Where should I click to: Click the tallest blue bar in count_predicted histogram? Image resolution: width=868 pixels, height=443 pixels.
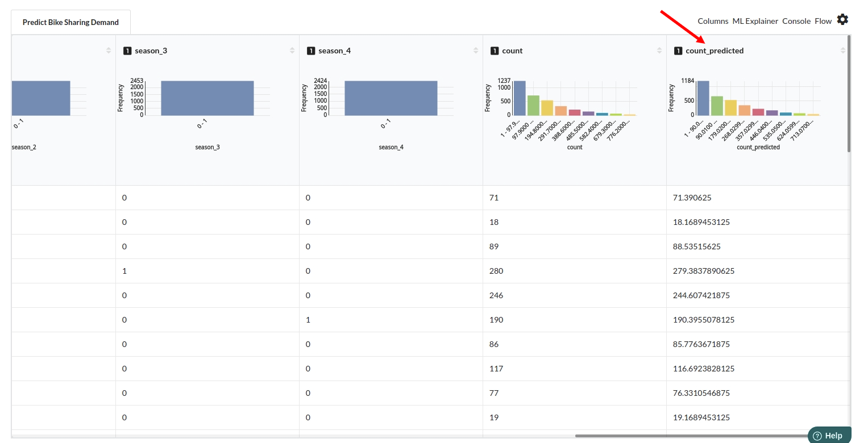[x=703, y=98]
